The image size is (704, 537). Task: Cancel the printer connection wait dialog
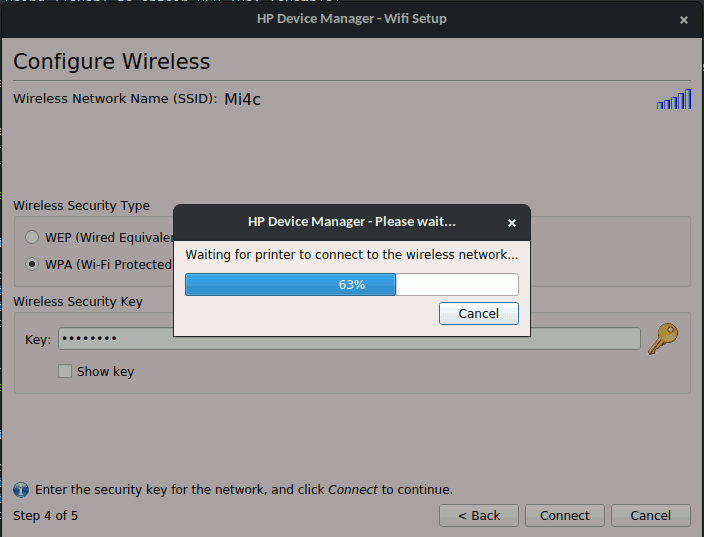point(478,314)
